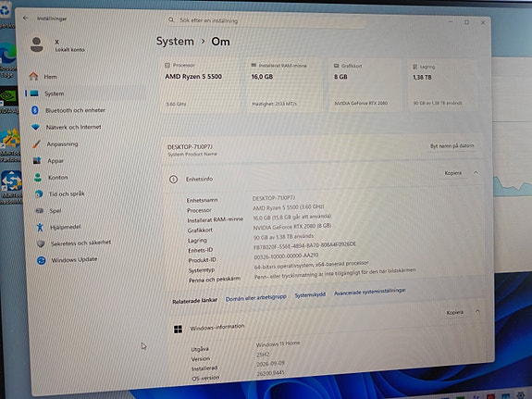Copy device info with Kopiera button
This screenshot has width=532, height=399.
tap(453, 173)
